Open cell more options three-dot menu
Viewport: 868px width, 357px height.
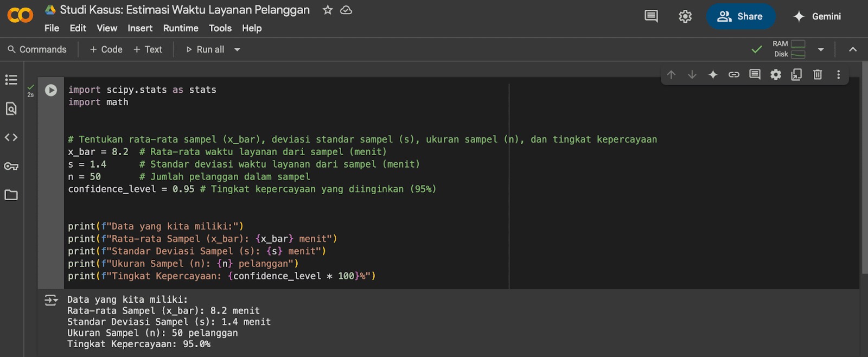coord(838,74)
